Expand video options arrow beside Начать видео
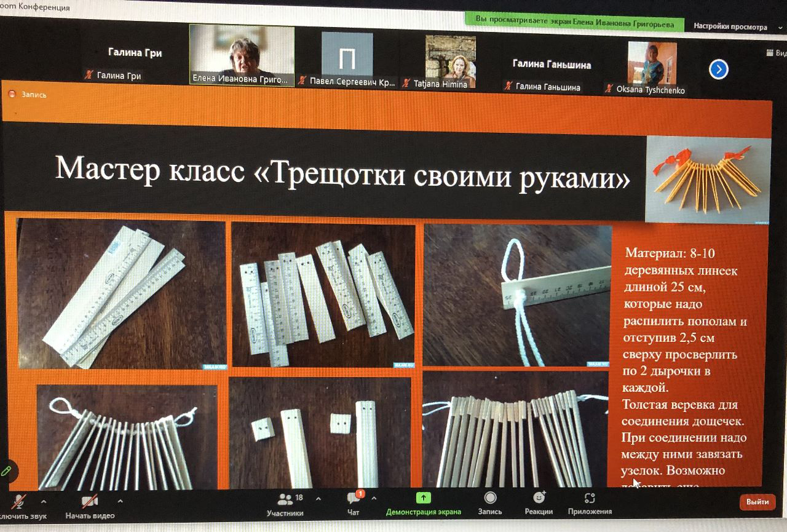The width and height of the screenshot is (787, 532). 120,501
